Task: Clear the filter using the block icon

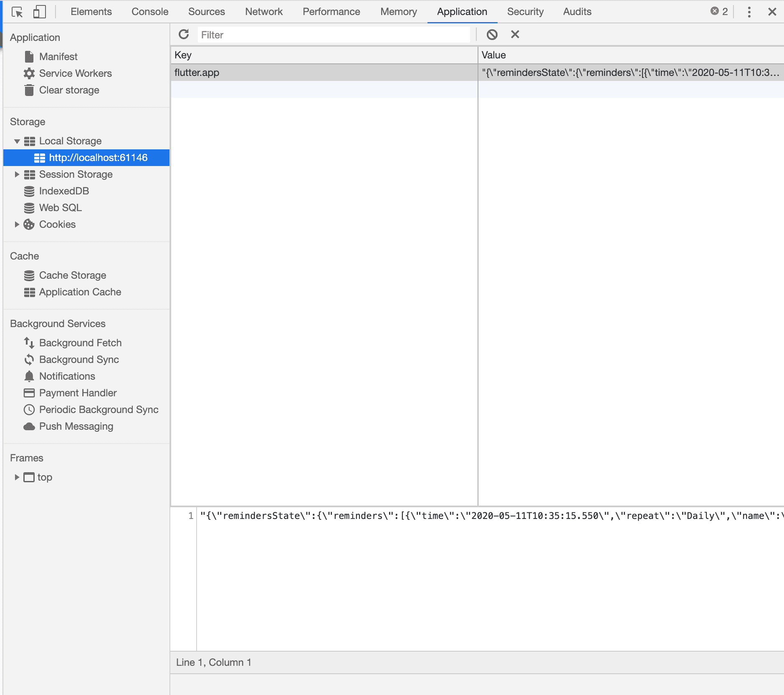Action: click(x=493, y=34)
